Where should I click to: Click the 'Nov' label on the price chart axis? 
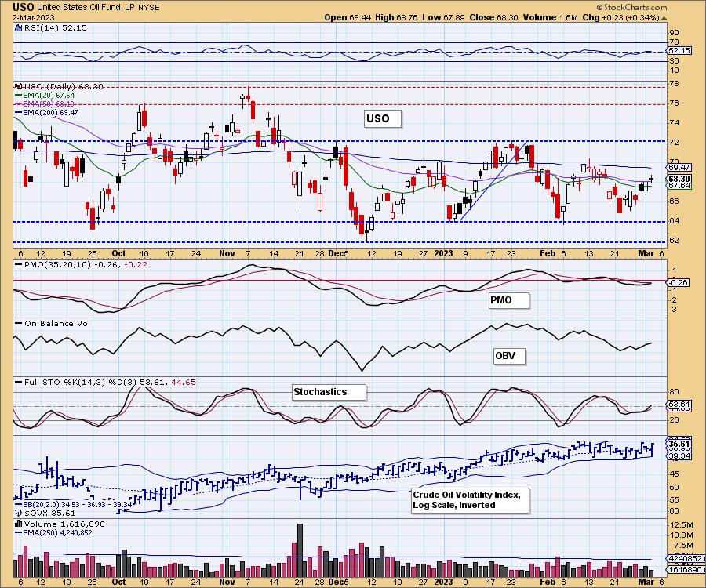point(227,253)
